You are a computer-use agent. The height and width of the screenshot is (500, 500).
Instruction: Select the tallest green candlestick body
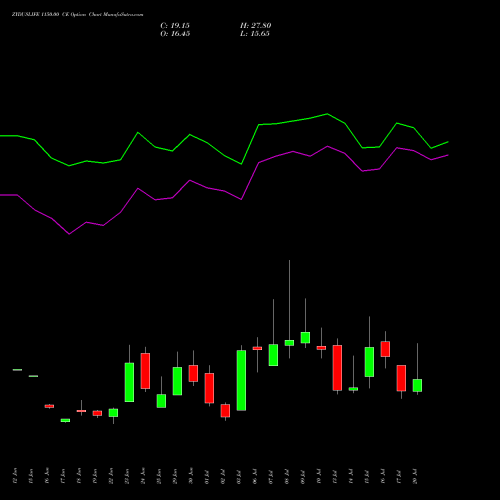(x=241, y=380)
